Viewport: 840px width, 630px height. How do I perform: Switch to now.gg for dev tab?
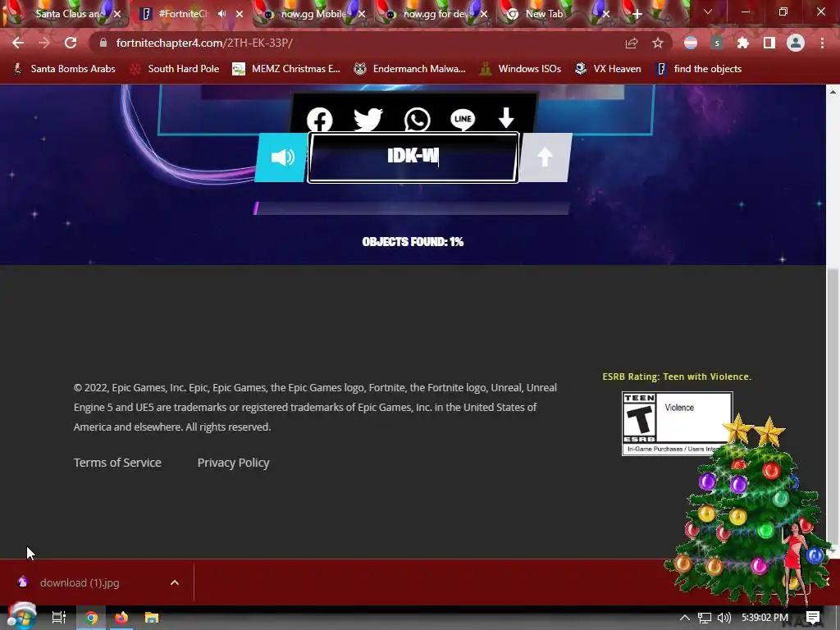pyautogui.click(x=436, y=14)
